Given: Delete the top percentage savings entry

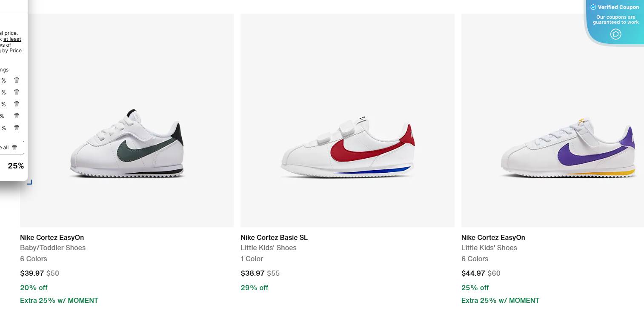Looking at the screenshot, I should [x=16, y=80].
